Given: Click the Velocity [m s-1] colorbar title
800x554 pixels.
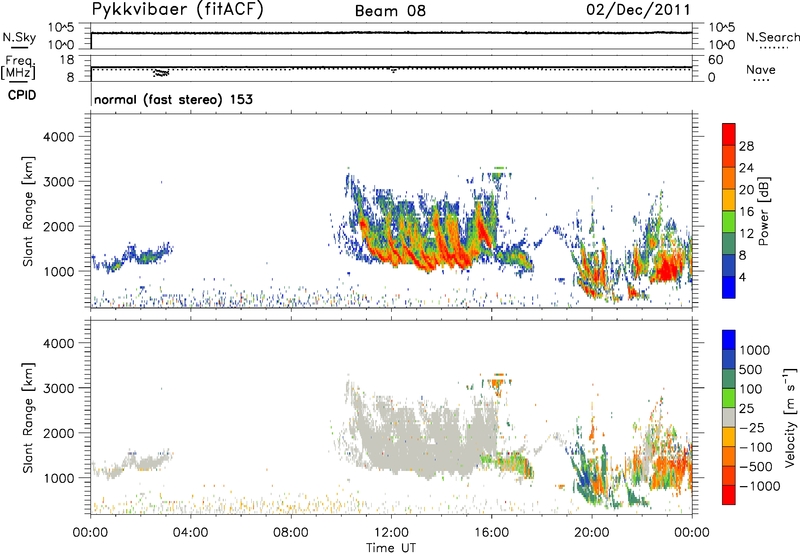Looking at the screenshot, I should tap(790, 417).
